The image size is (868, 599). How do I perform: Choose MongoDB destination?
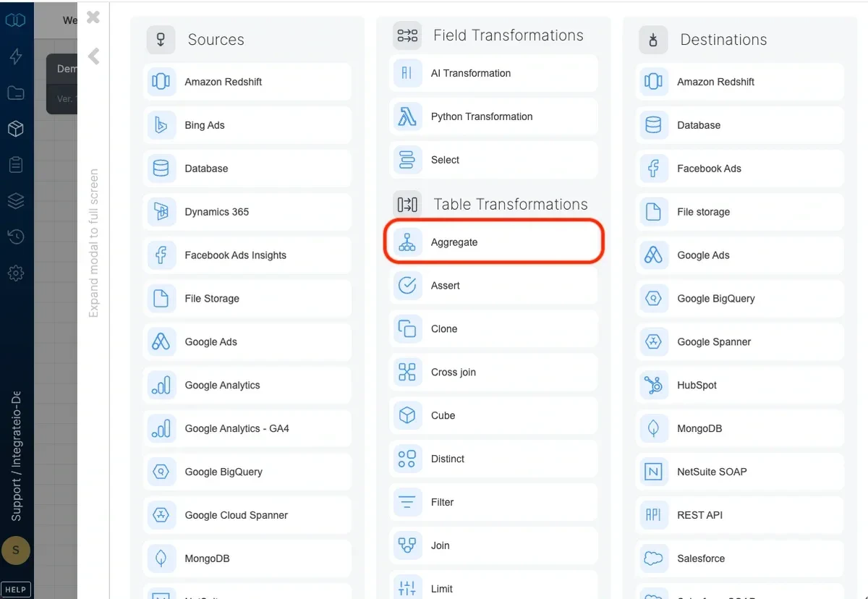click(740, 428)
